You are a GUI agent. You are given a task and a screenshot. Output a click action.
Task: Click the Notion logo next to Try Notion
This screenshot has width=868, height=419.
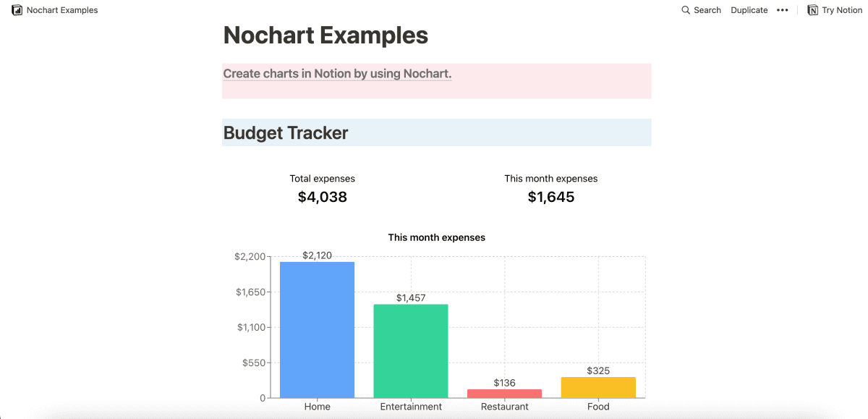click(812, 9)
